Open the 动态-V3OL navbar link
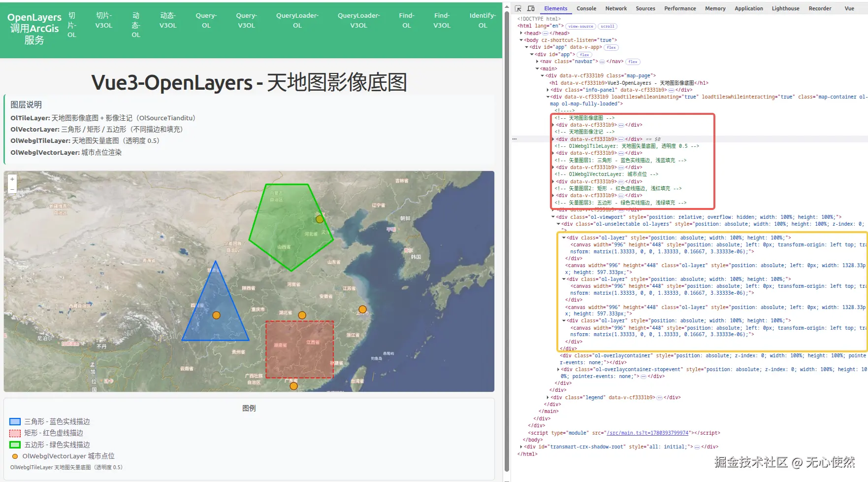The image size is (868, 482). 168,20
